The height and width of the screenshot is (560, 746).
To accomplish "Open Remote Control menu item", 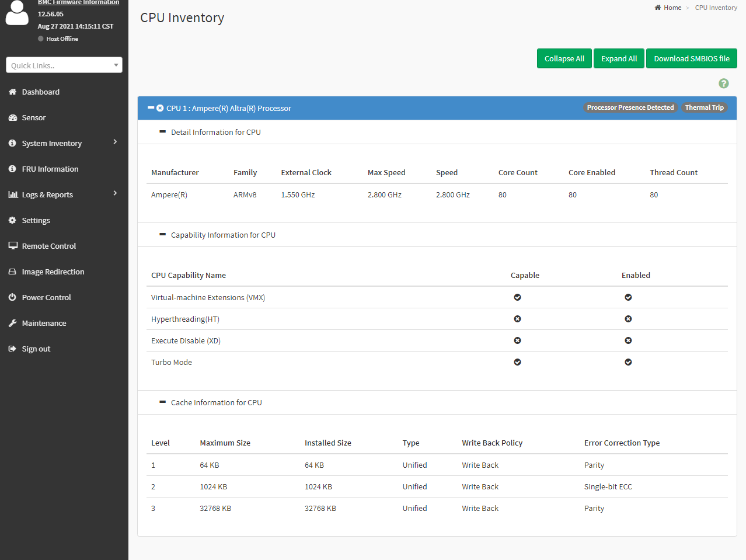I will coord(64,246).
